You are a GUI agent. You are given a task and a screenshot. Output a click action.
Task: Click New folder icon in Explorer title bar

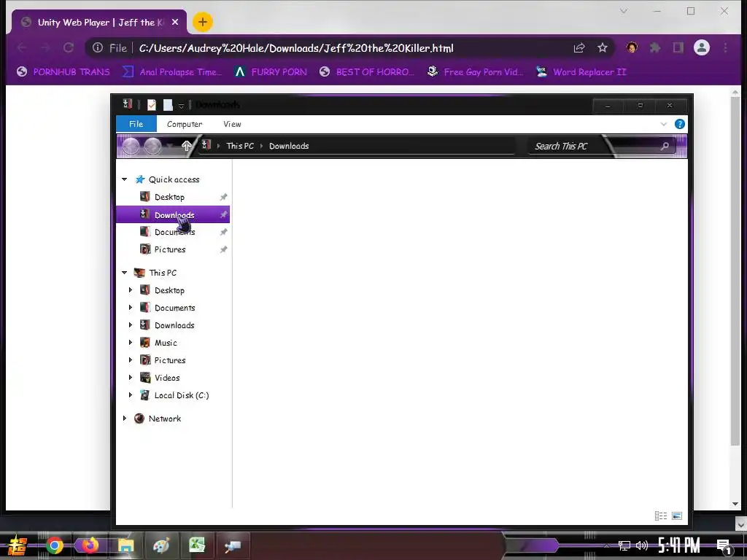pyautogui.click(x=168, y=105)
